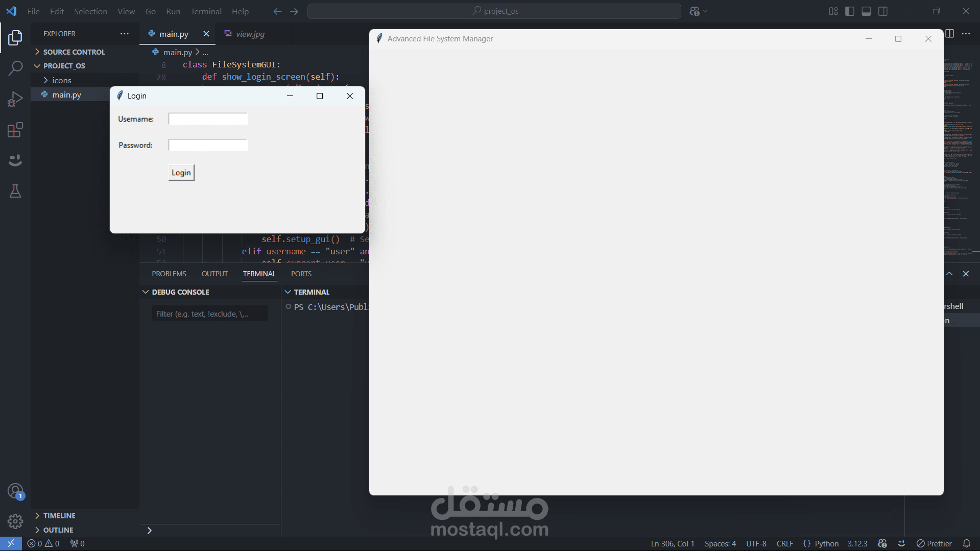980x551 pixels.
Task: Change indentation via Spaces: 4 status item
Action: point(720,543)
